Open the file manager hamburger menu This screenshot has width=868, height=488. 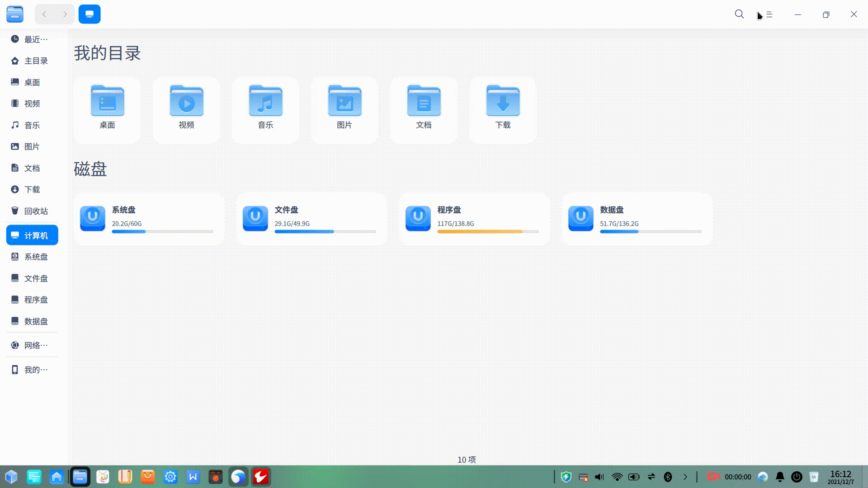point(769,14)
